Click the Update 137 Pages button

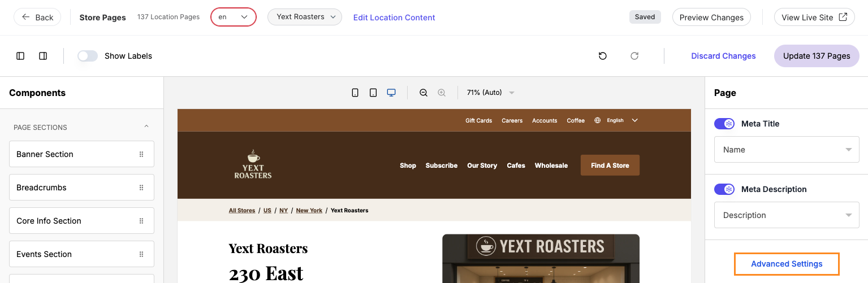click(816, 56)
